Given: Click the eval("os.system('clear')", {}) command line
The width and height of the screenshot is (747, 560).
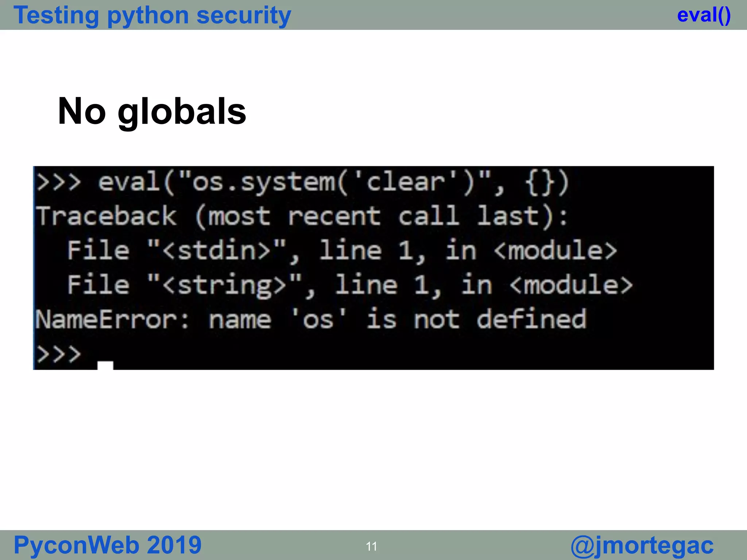Looking at the screenshot, I should 302,183.
